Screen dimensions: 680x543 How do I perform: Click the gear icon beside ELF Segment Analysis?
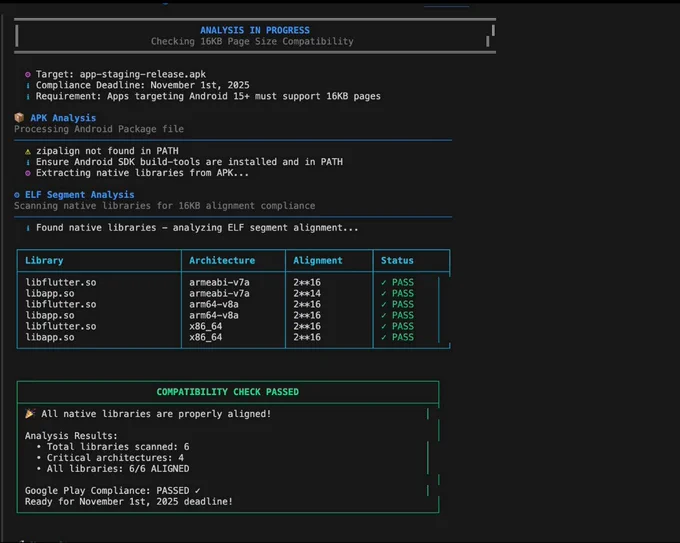(17, 195)
